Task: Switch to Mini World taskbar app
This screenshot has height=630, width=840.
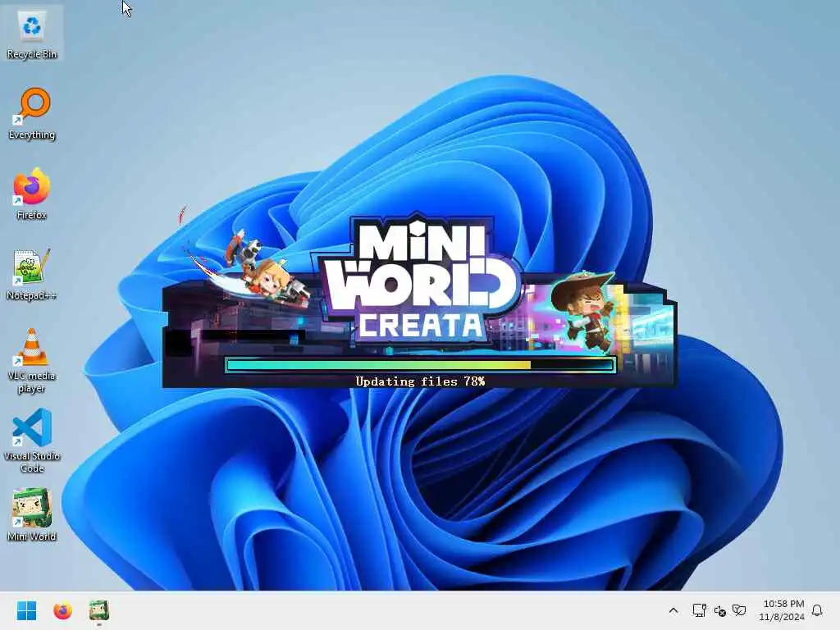Action: click(x=99, y=610)
